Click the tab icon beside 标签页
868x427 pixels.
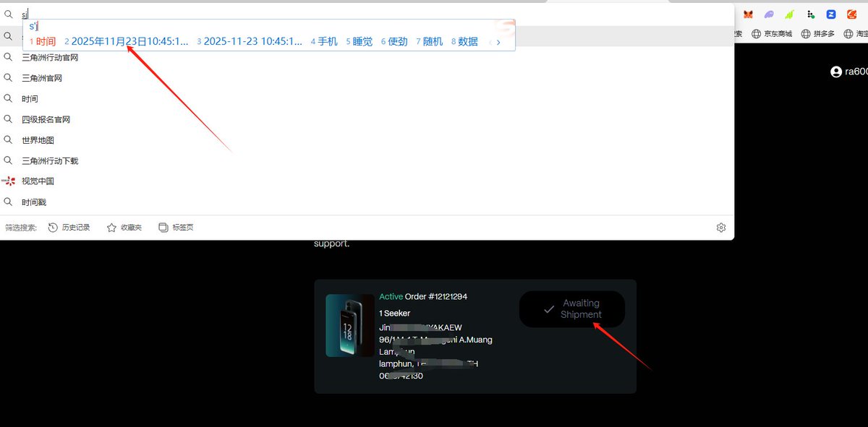163,228
